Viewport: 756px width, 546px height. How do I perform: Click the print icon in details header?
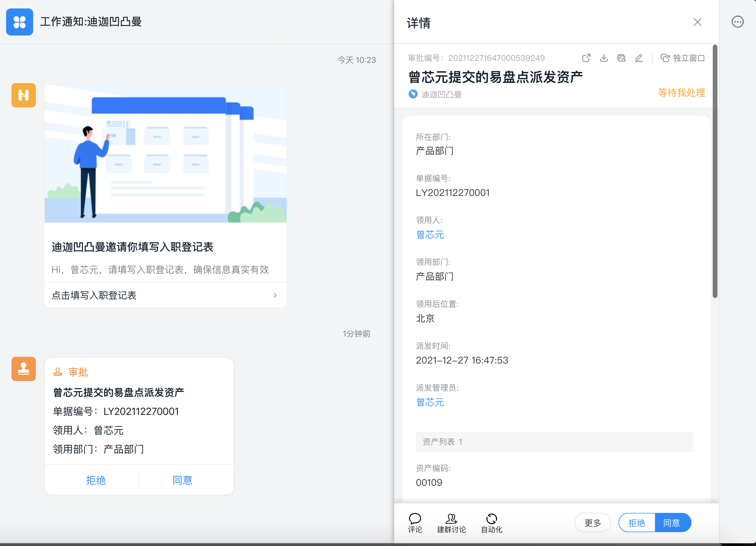[621, 58]
